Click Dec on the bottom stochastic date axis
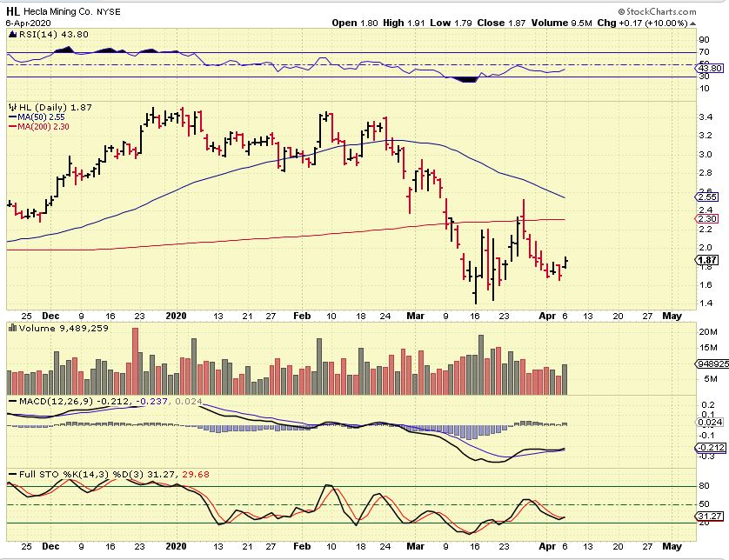Viewport: 729px width, 560px height. (x=50, y=546)
